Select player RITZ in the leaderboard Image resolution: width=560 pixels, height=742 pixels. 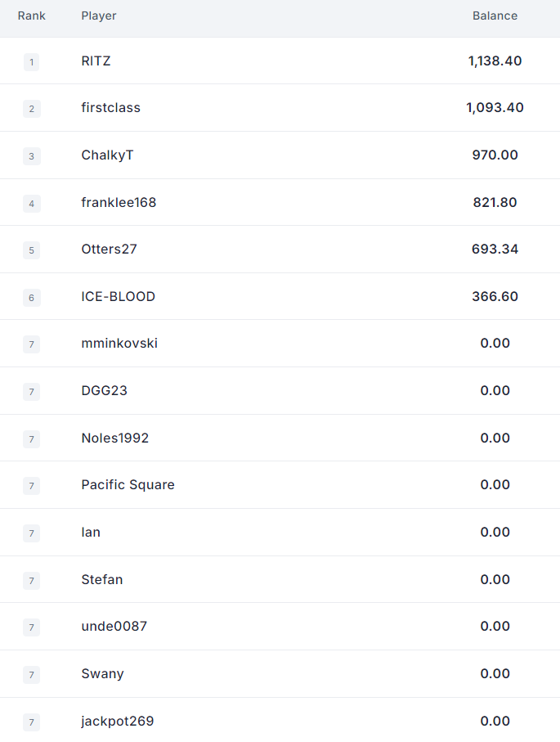point(96,61)
